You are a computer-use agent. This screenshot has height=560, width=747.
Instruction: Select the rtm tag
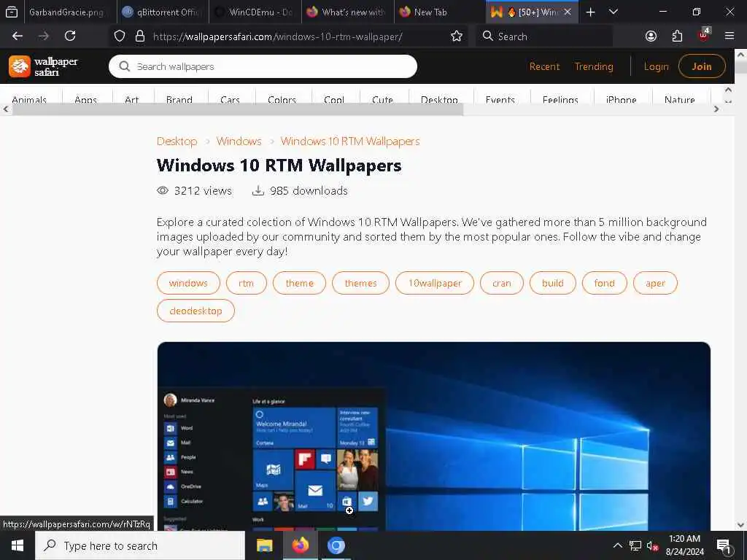[247, 283]
